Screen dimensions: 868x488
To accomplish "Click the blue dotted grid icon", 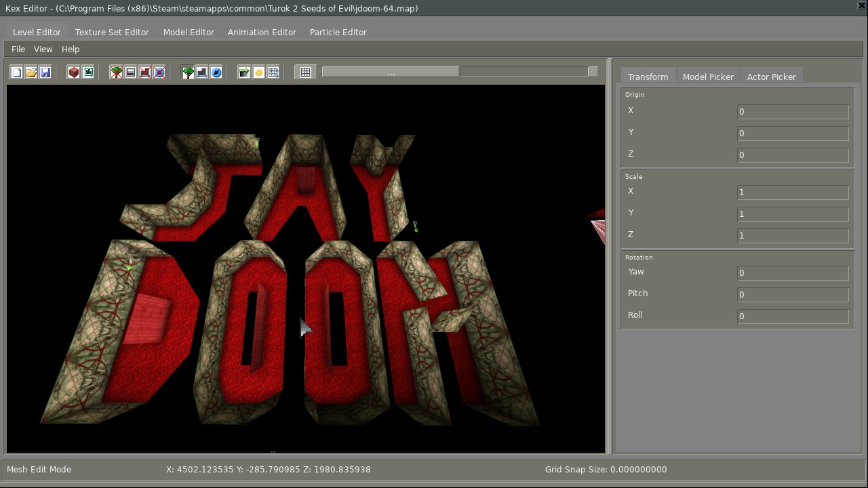I will pyautogui.click(x=273, y=73).
